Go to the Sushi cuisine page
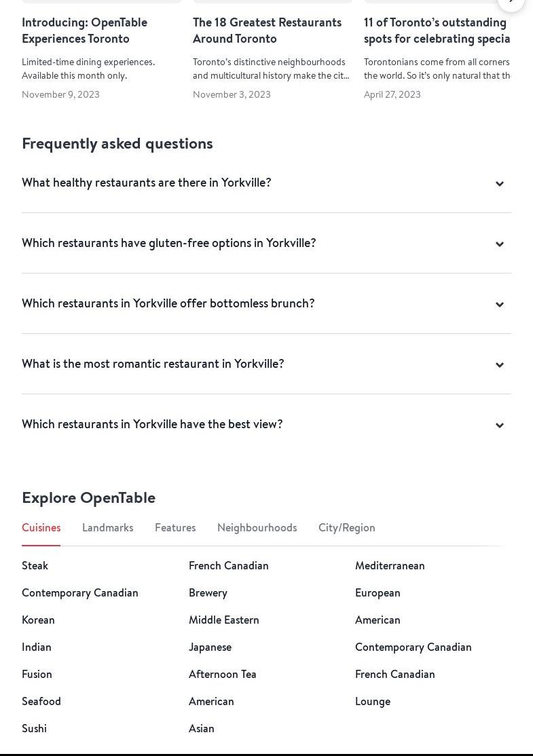 click(34, 729)
